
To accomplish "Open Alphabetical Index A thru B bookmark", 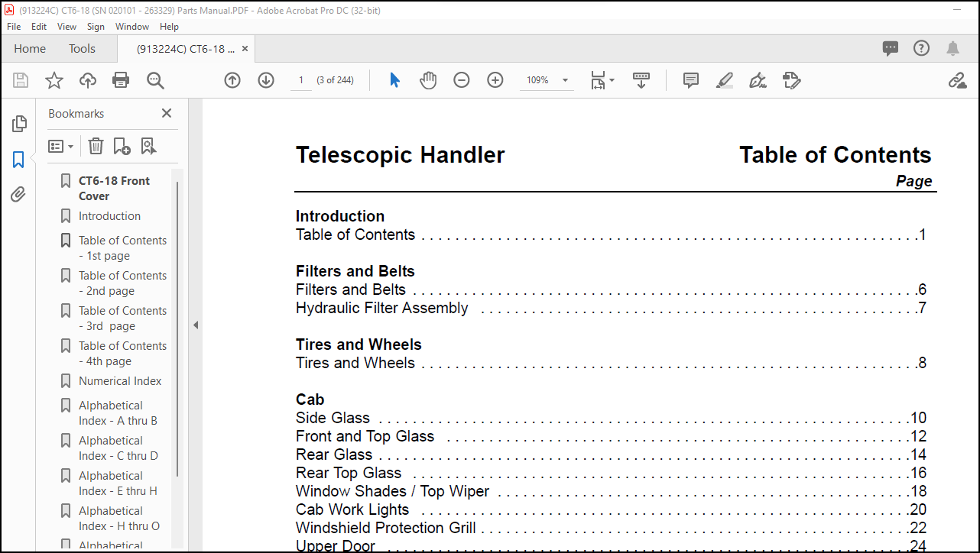I will coord(118,412).
